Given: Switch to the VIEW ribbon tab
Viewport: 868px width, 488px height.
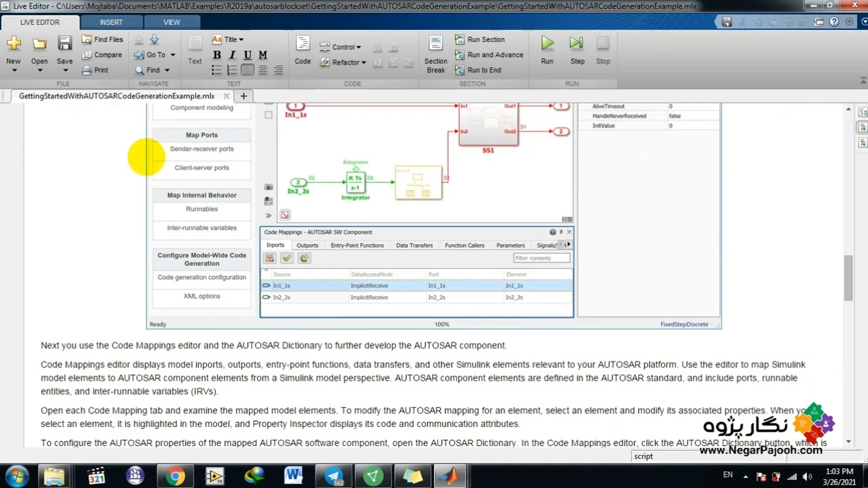Looking at the screenshot, I should pos(172,22).
